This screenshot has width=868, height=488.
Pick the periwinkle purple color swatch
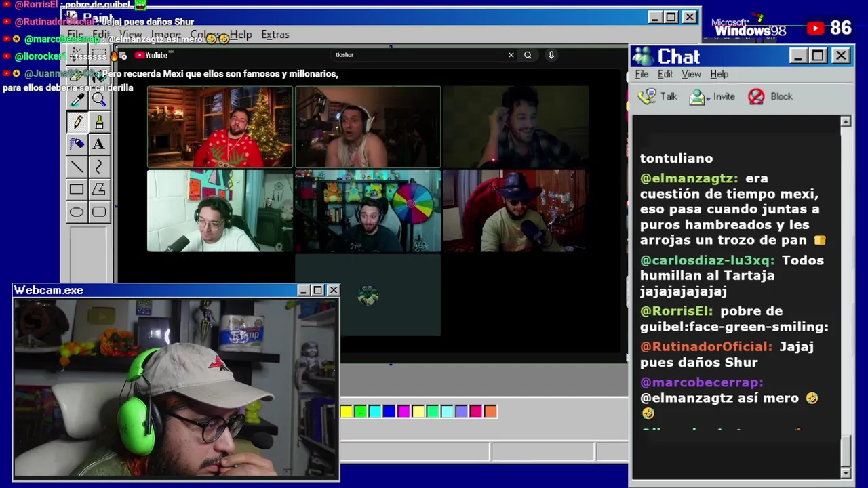(461, 411)
